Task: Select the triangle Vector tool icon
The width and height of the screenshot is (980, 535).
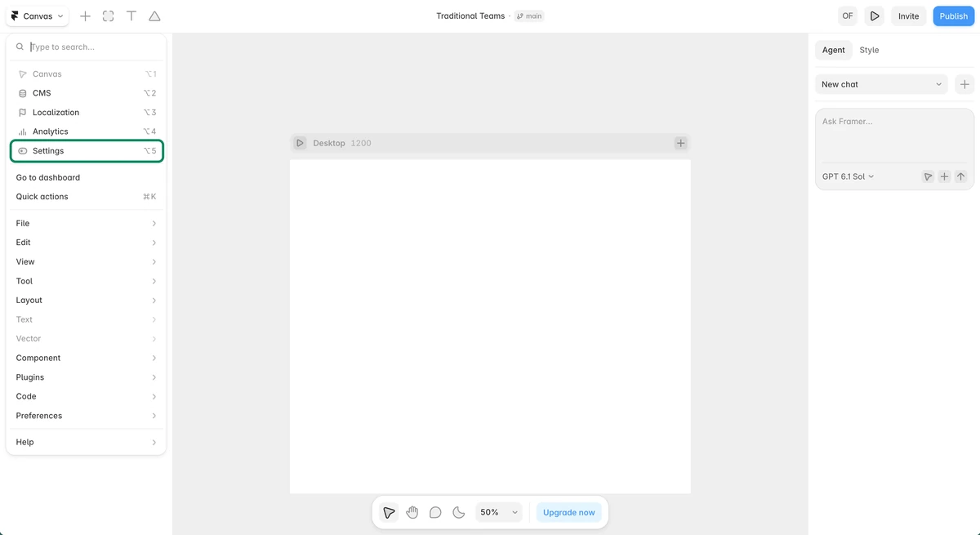Action: click(154, 16)
